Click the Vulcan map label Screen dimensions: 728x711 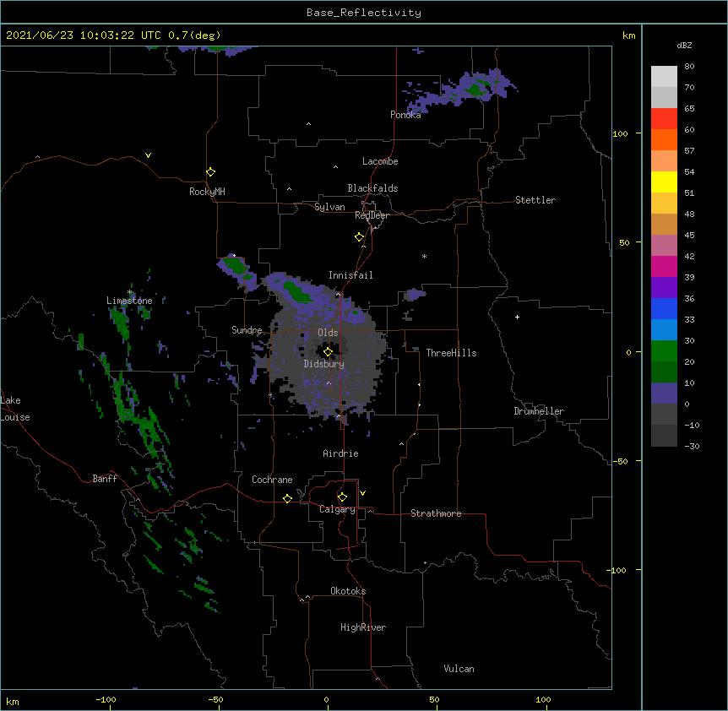(459, 669)
